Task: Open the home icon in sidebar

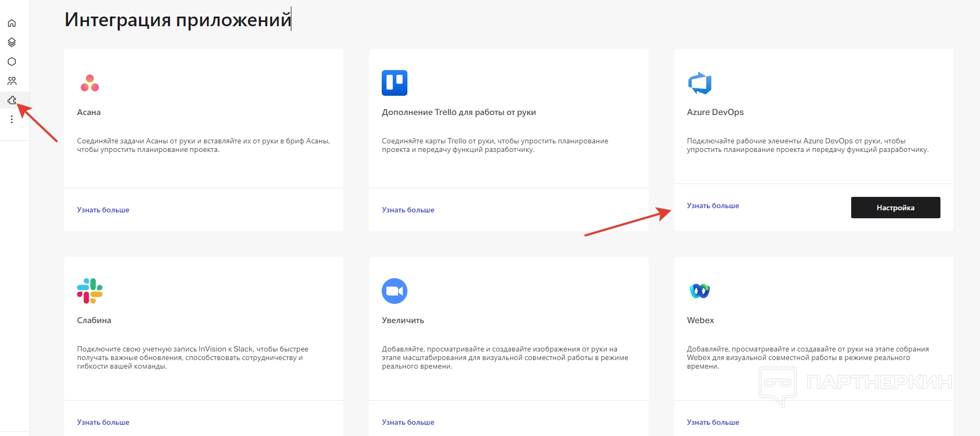Action: click(12, 23)
